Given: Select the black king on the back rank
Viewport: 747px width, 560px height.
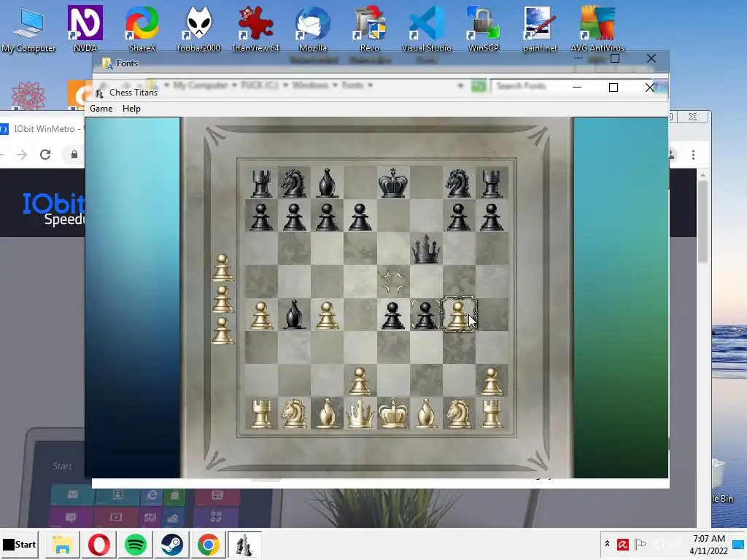Looking at the screenshot, I should (x=393, y=183).
